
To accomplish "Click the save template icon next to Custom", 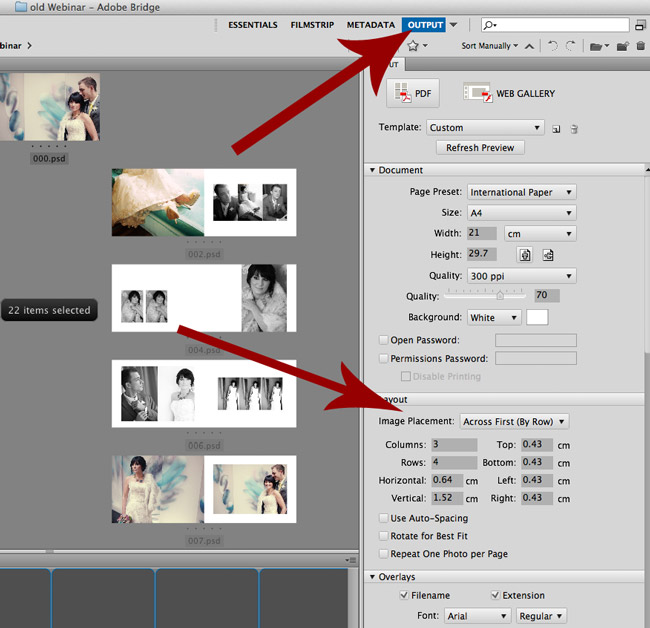I will [556, 129].
